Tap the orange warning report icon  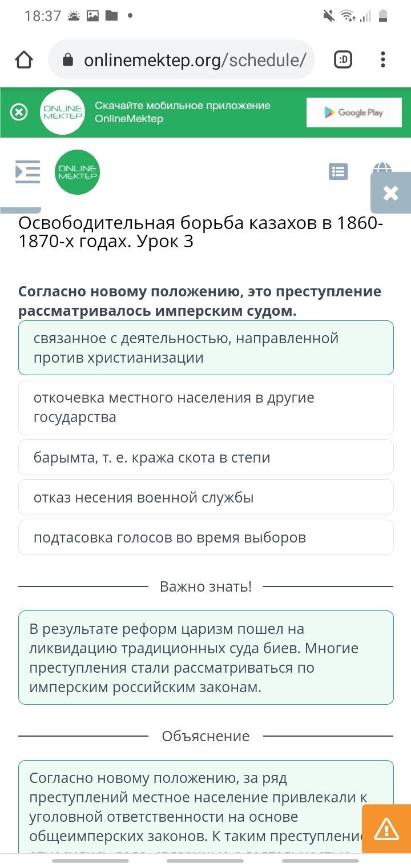coord(386,828)
